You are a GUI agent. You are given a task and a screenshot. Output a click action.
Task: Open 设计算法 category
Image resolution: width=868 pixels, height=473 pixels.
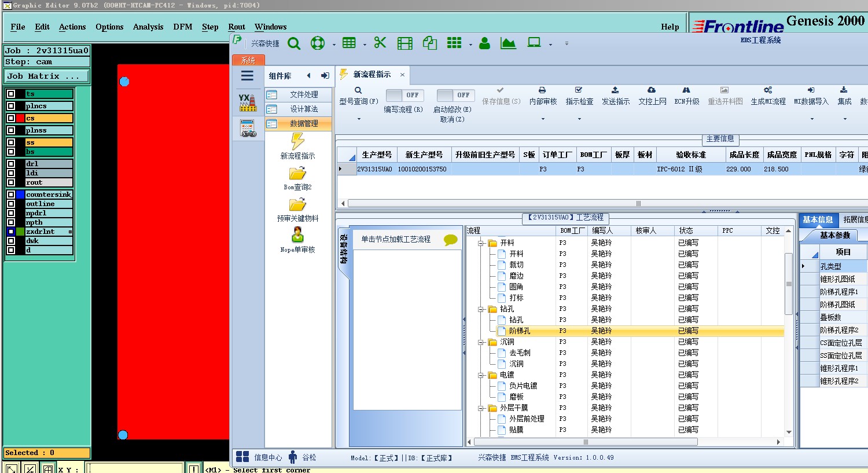[299, 109]
